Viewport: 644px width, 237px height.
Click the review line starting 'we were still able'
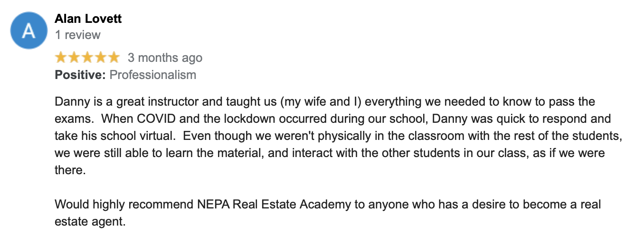click(330, 153)
